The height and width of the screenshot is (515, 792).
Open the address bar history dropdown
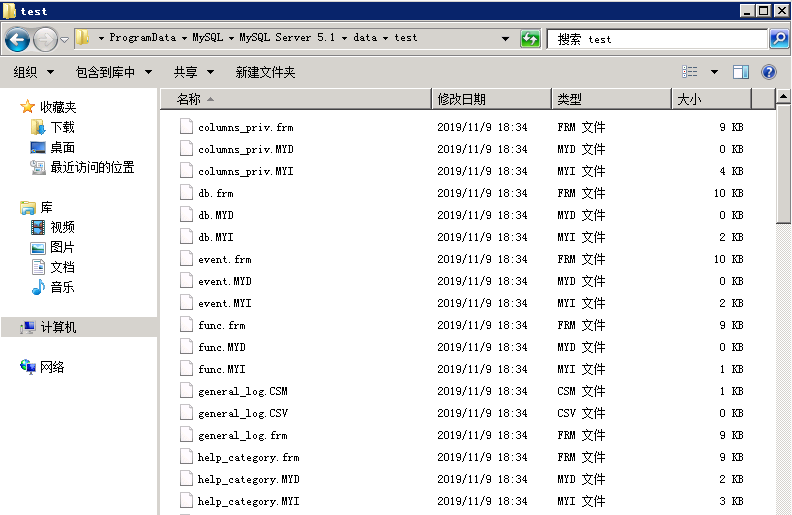point(506,39)
